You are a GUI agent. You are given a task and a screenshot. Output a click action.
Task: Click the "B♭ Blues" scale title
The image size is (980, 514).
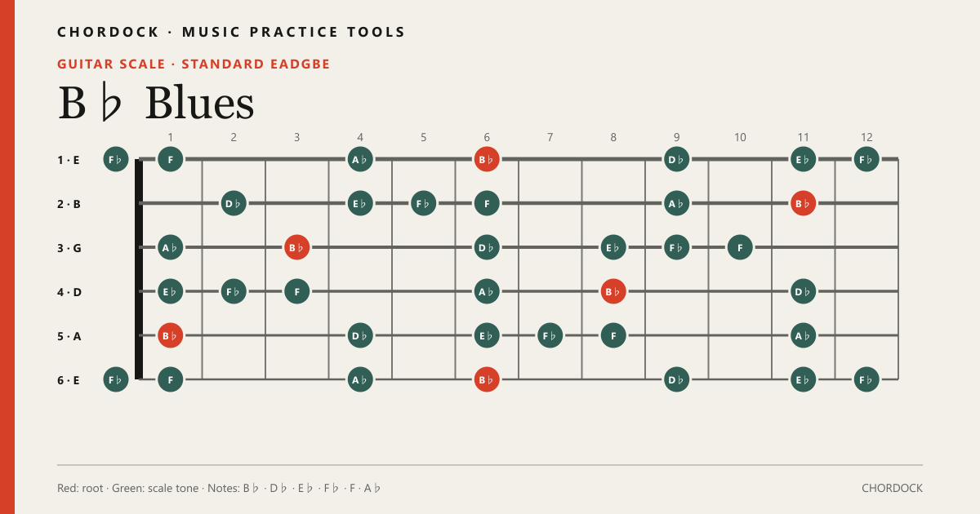pos(156,104)
